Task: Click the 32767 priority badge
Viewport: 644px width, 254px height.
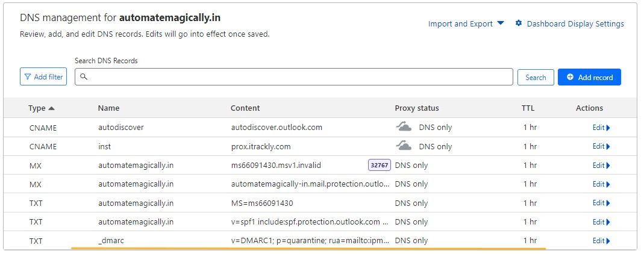Action: [x=379, y=165]
